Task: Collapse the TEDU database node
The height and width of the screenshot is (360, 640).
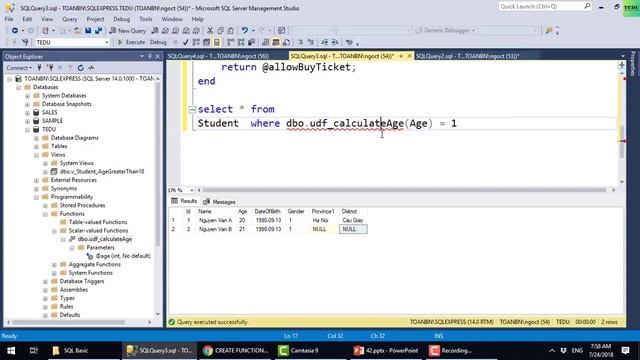Action: pos(27,130)
